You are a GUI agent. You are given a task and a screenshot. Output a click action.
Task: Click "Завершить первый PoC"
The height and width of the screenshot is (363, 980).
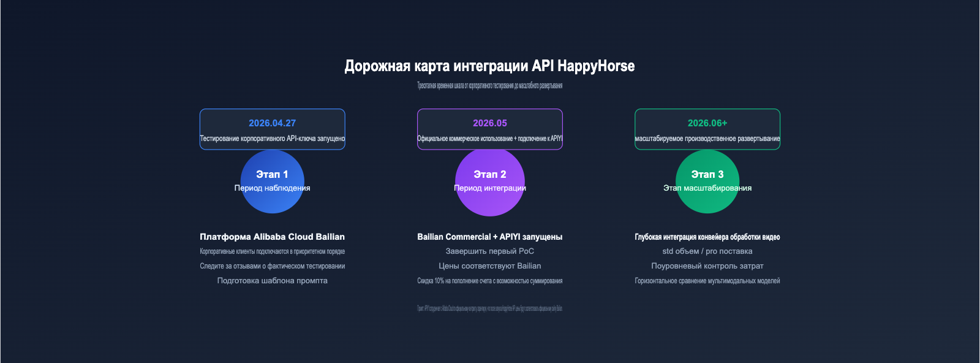[x=489, y=251]
